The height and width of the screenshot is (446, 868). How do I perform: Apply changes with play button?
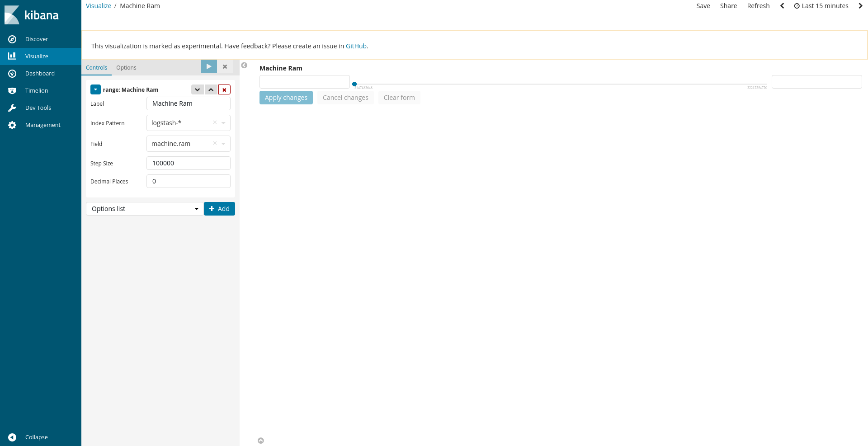[209, 66]
